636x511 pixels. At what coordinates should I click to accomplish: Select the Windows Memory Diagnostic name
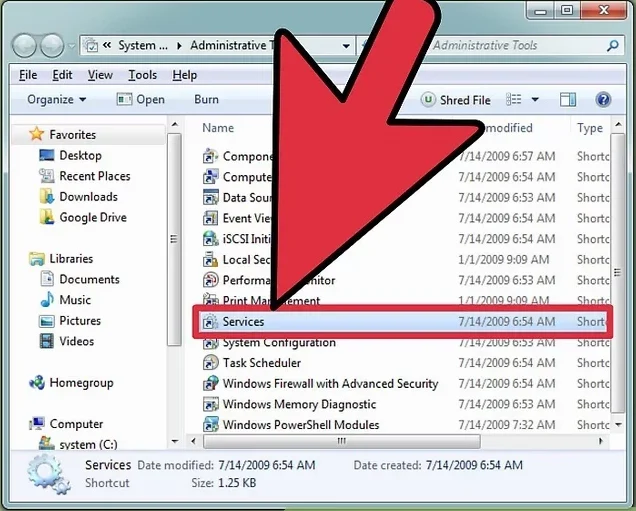click(x=299, y=404)
